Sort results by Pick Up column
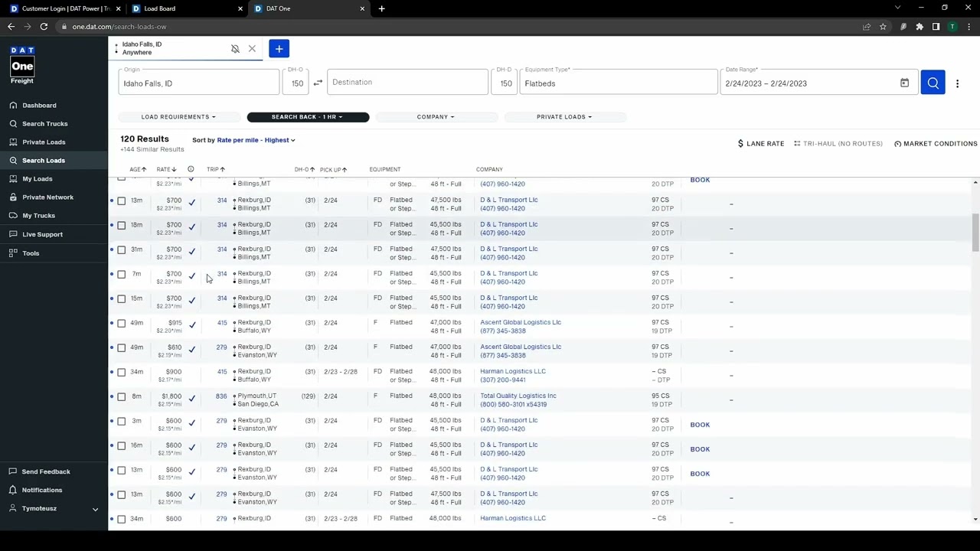The height and width of the screenshot is (551, 980). tap(333, 169)
